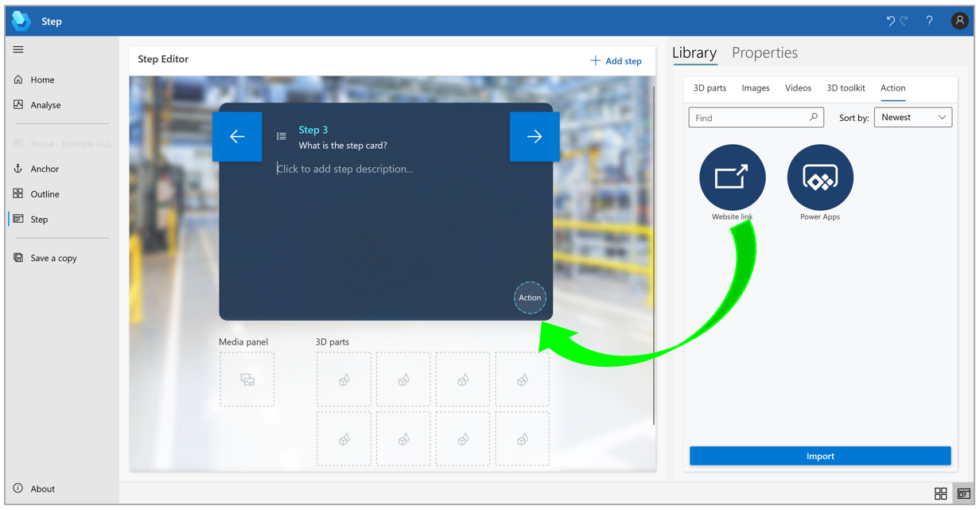Toggle the panel view icon bottom right corner
980x510 pixels.
[962, 493]
